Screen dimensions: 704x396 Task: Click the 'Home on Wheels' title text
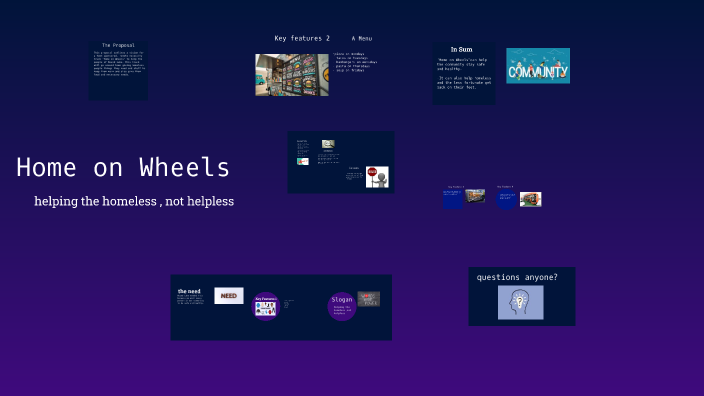coord(123,168)
